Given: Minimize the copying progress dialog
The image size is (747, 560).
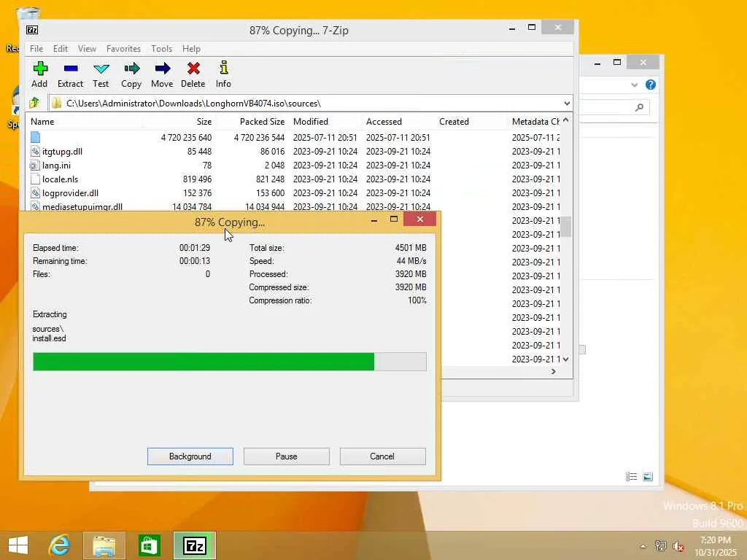Looking at the screenshot, I should 374,219.
